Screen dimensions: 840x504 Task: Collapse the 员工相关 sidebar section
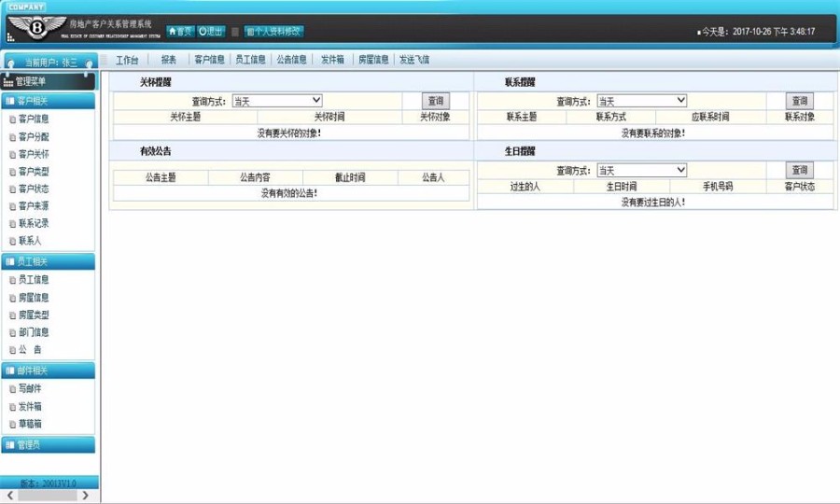pos(49,261)
